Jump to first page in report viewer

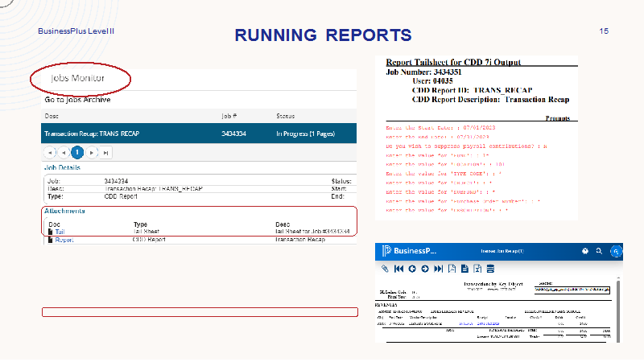click(398, 269)
